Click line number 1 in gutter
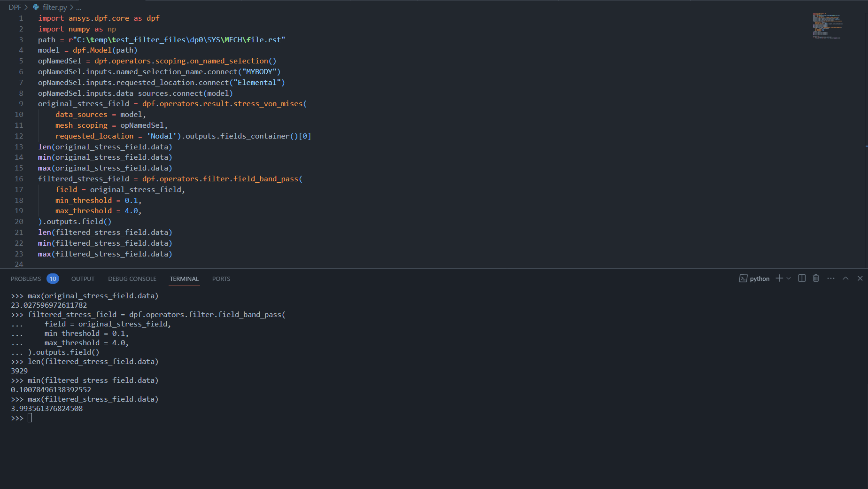This screenshot has width=868, height=489. [x=21, y=18]
